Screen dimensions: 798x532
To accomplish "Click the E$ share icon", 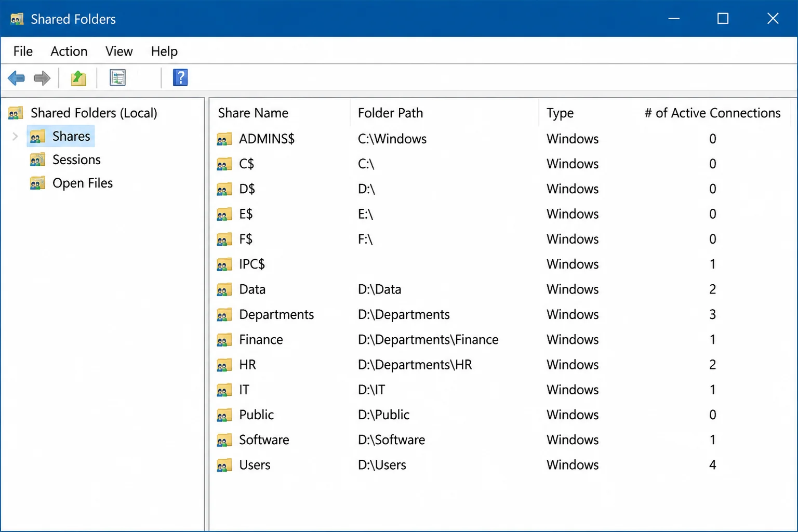I will tap(224, 214).
